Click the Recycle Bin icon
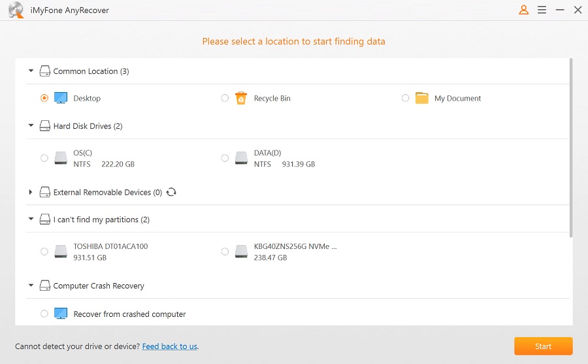Image resolution: width=588 pixels, height=364 pixels. click(x=241, y=98)
